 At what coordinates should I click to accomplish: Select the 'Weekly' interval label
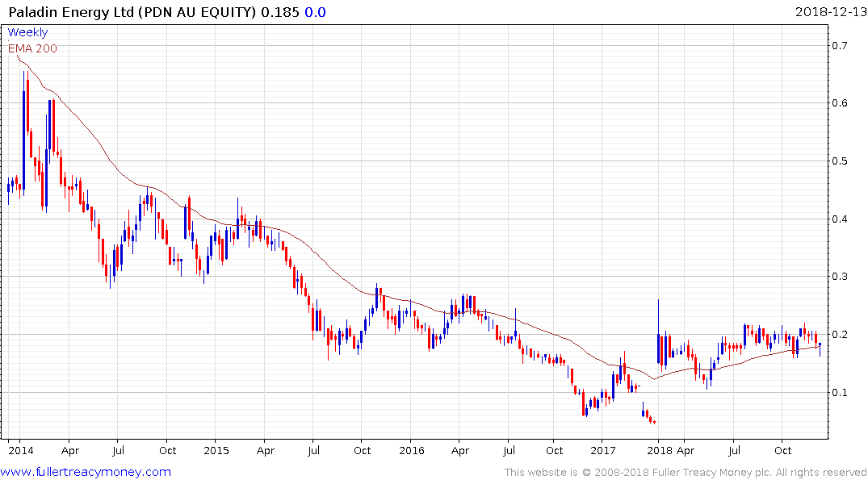pyautogui.click(x=27, y=32)
